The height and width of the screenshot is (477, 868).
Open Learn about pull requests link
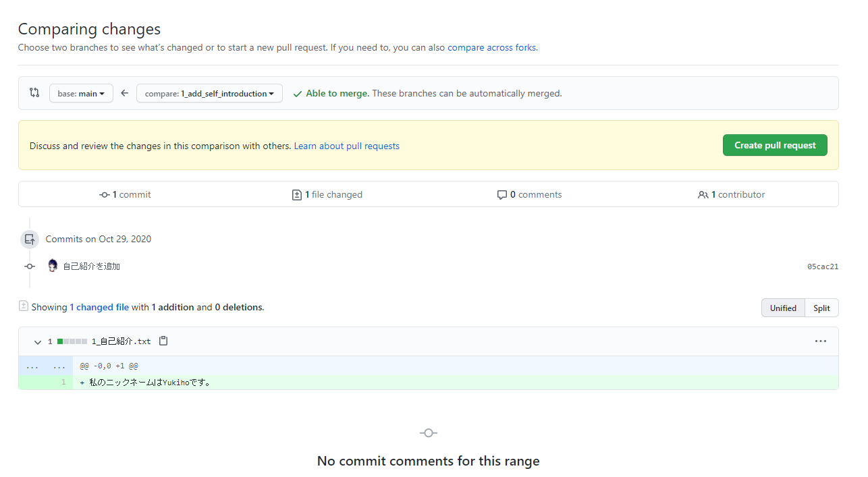[346, 146]
